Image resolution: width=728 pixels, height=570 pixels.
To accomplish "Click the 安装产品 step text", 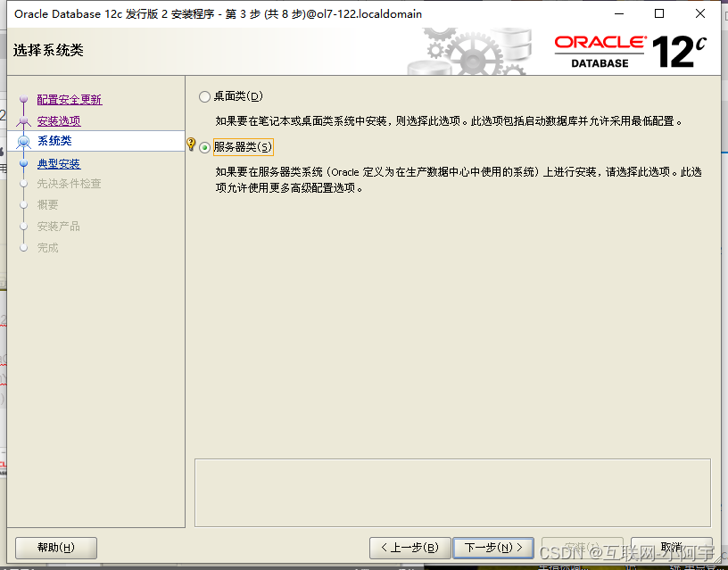I will (59, 226).
